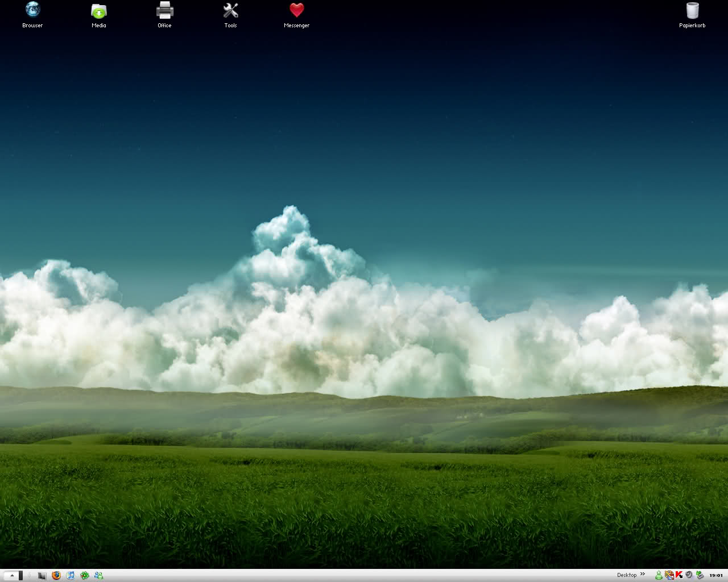Click the green Messenger buddy tray icon
728x582 pixels.
[x=659, y=575]
